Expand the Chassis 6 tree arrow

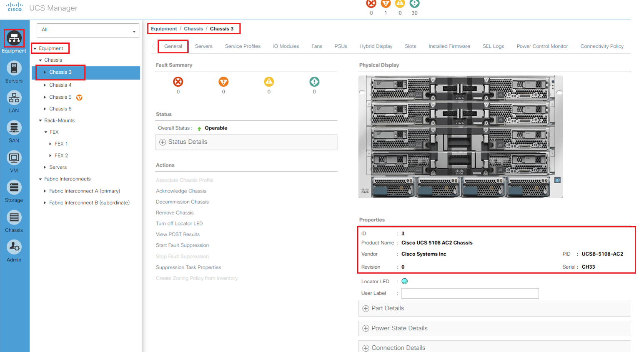pyautogui.click(x=45, y=109)
